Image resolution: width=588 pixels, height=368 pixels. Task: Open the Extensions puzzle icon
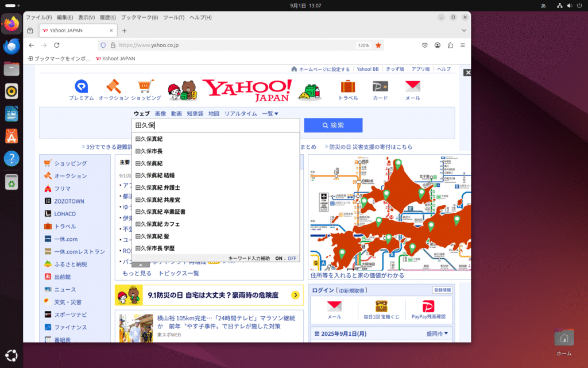pos(450,45)
